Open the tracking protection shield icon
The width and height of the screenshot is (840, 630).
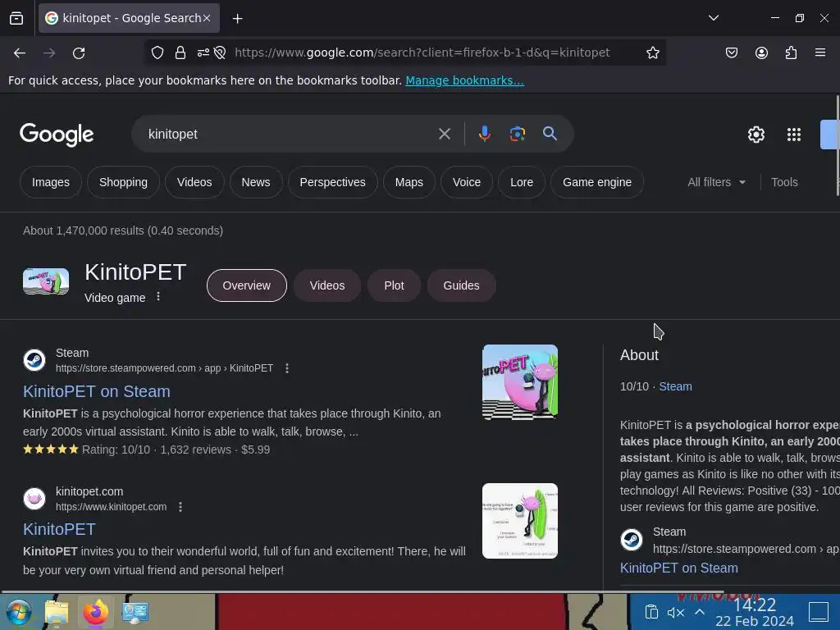(x=157, y=52)
